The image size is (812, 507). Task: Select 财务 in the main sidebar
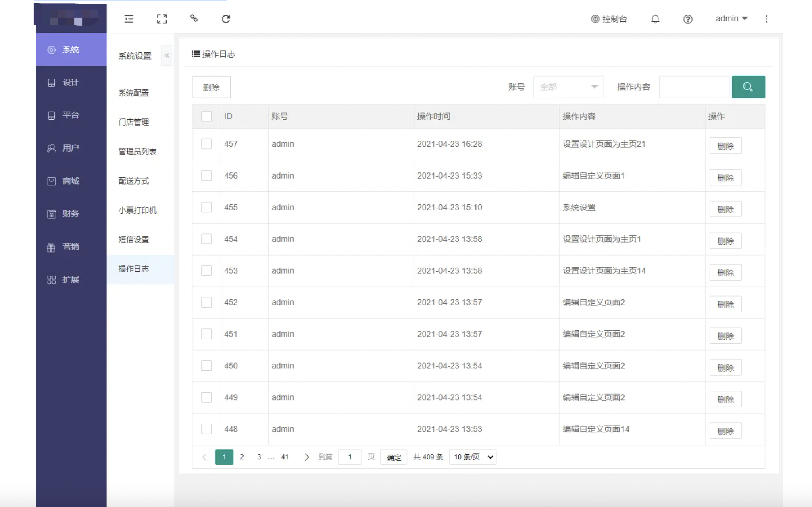[71, 214]
